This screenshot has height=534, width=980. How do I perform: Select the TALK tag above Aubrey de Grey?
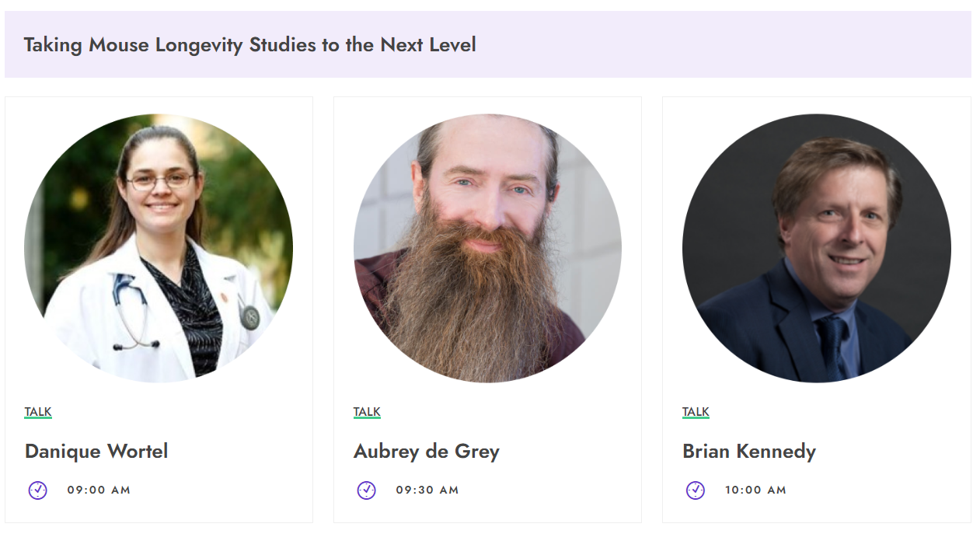[x=367, y=412]
